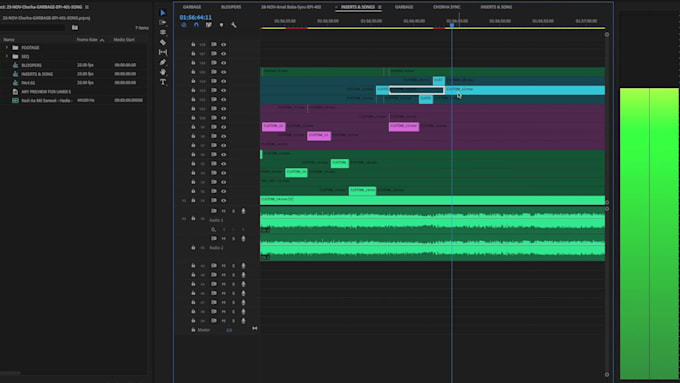Viewport: 680px width, 383px height.
Task: Select the white-outlined selected cyan clip
Action: coord(416,90)
